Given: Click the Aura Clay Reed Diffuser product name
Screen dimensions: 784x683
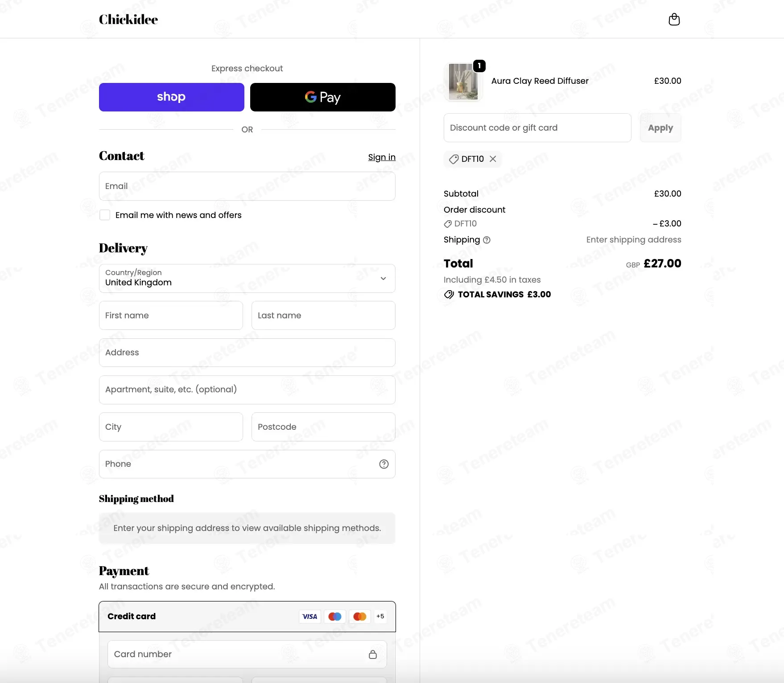Looking at the screenshot, I should point(540,81).
